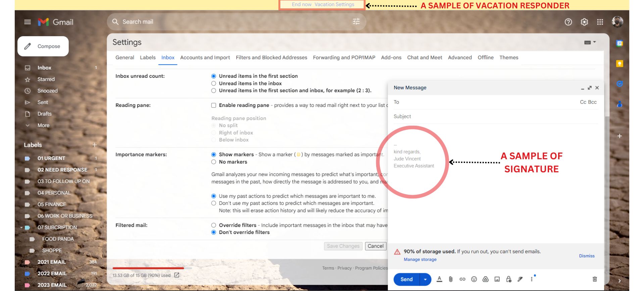Select Don't override filters option

[x=213, y=232]
